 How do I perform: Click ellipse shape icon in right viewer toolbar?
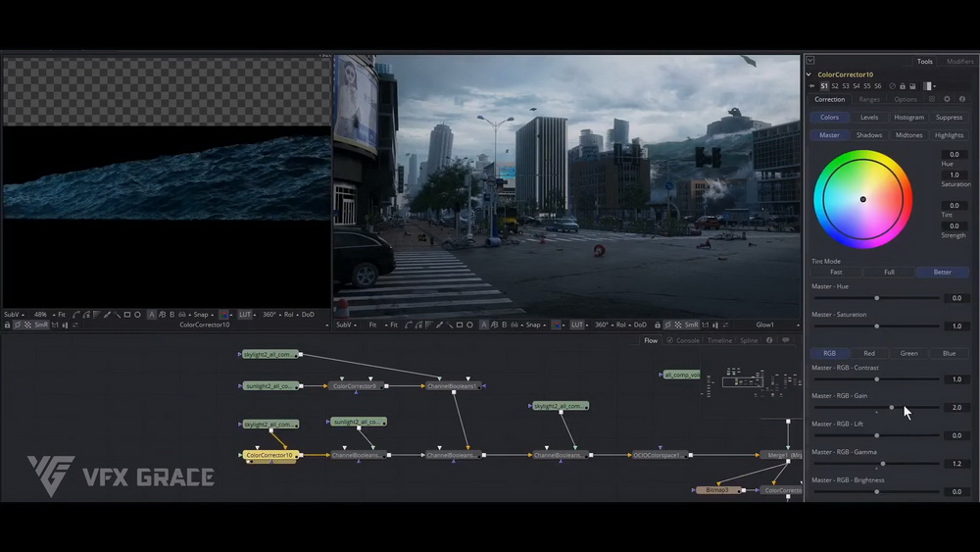(x=470, y=325)
